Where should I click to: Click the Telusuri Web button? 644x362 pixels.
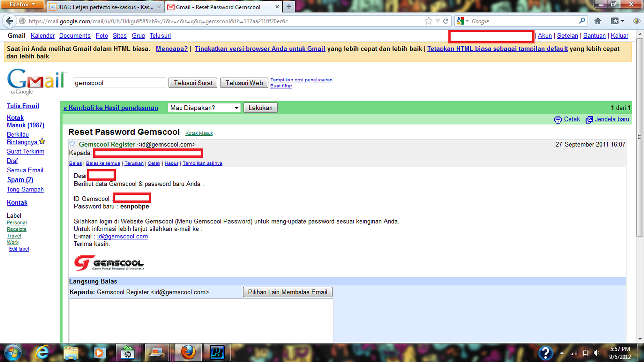pos(244,83)
